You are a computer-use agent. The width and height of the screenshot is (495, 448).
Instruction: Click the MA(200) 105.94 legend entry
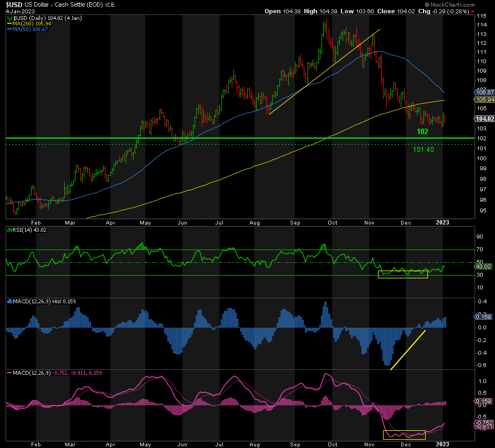pyautogui.click(x=29, y=24)
